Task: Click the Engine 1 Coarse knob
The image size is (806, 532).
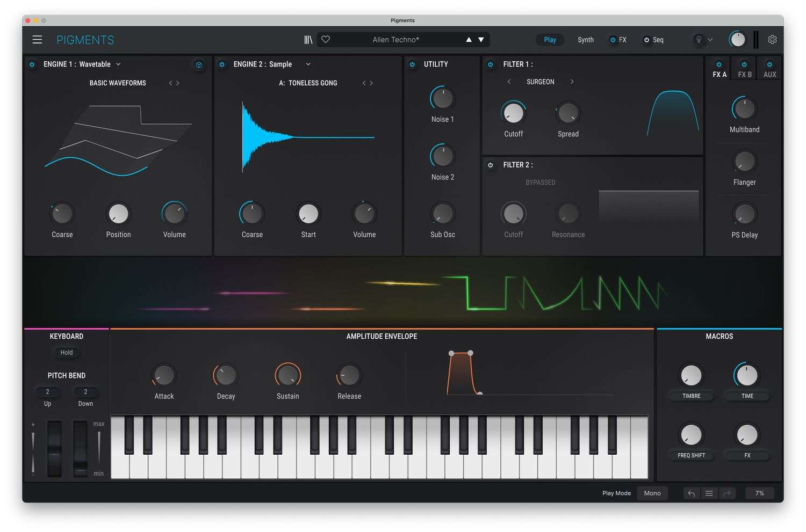Action: [62, 214]
